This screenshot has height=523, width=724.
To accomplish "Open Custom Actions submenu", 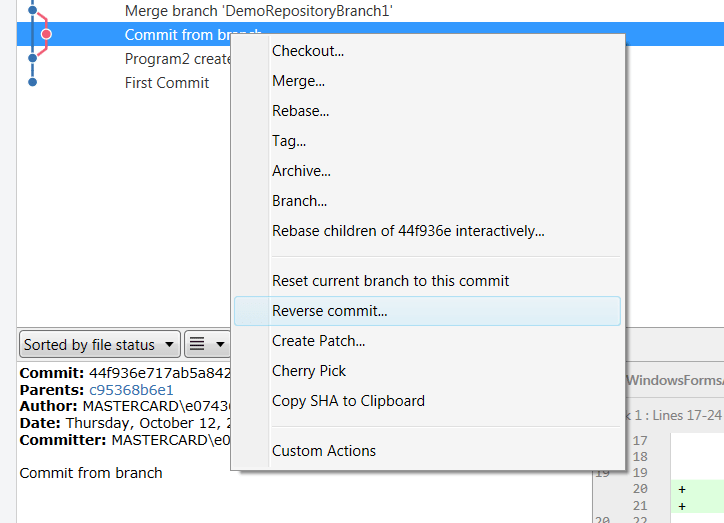I will [x=324, y=451].
